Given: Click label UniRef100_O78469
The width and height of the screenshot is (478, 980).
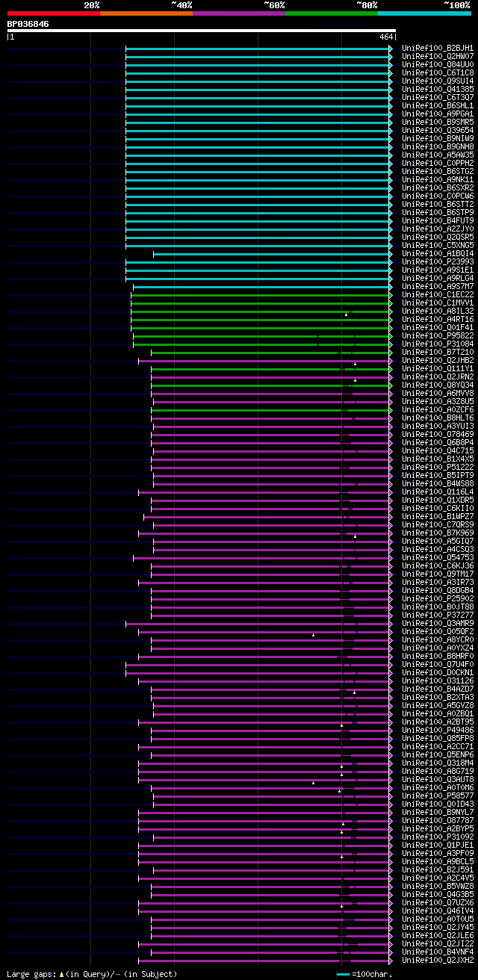Looking at the screenshot, I should click(x=438, y=434).
